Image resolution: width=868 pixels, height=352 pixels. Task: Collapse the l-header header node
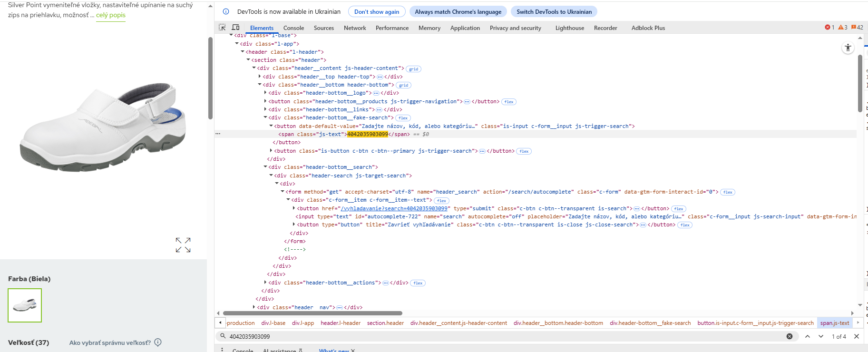pos(243,52)
